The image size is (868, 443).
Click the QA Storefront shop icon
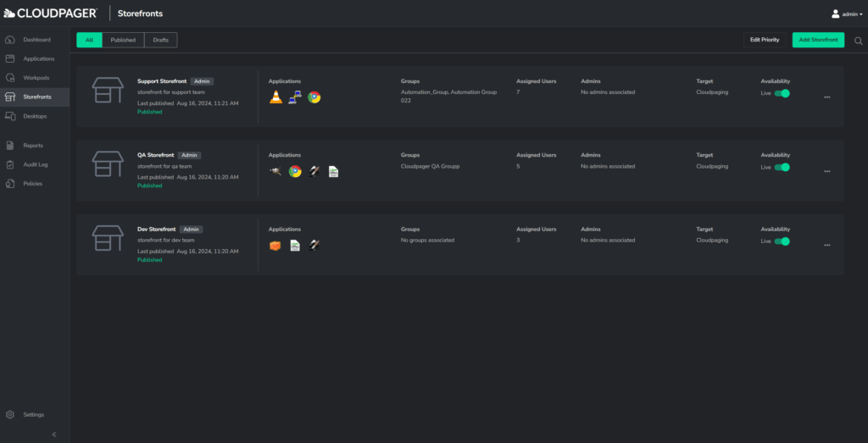tap(108, 164)
